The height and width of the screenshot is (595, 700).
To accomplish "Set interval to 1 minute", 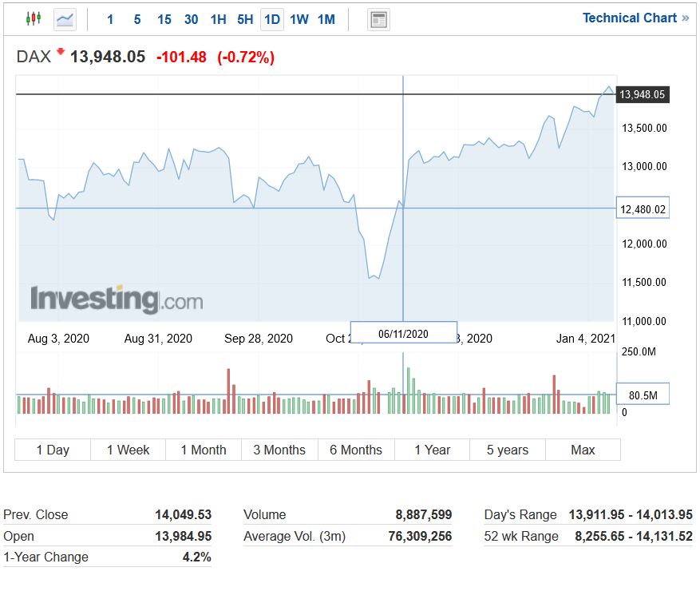I will [x=110, y=19].
